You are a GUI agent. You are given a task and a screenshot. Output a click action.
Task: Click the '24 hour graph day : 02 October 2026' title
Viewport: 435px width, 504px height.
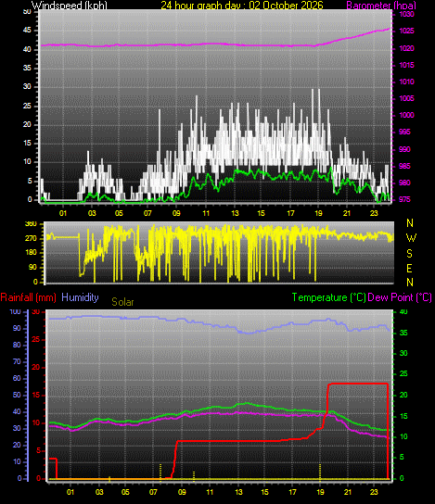point(242,6)
